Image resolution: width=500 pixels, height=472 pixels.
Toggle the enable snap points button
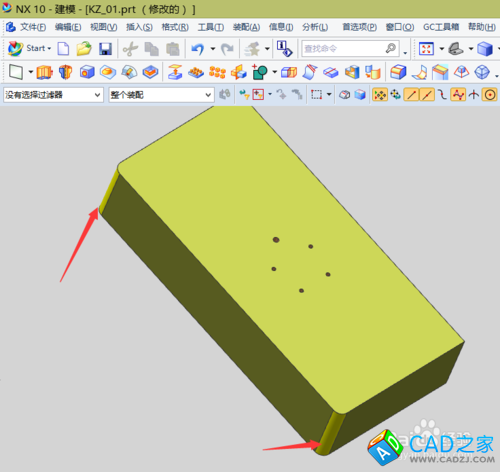380,95
